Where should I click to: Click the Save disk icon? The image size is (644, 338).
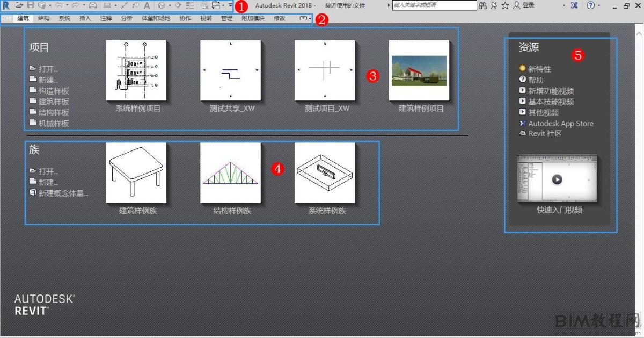(31, 5)
